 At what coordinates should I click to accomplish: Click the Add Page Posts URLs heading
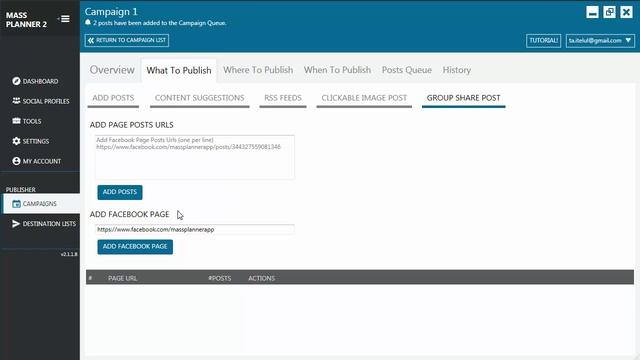tap(131, 125)
